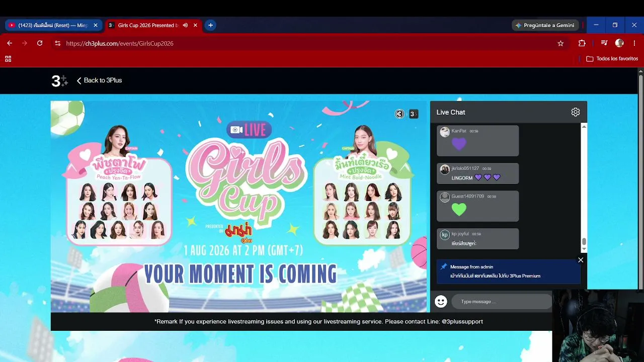Click the address bar URL ch3plus.com
The height and width of the screenshot is (362, 644).
click(x=120, y=44)
